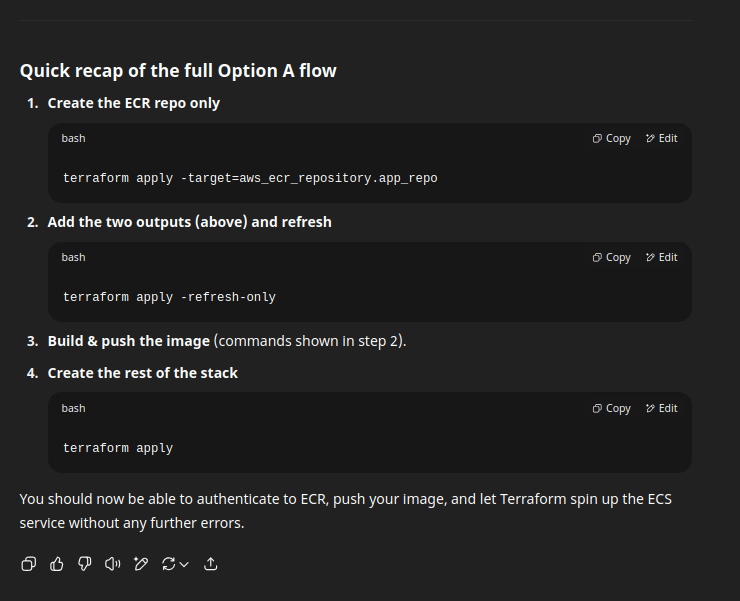Click the copy icon in the first bash block
The height and width of the screenshot is (601, 740).
[x=597, y=138]
